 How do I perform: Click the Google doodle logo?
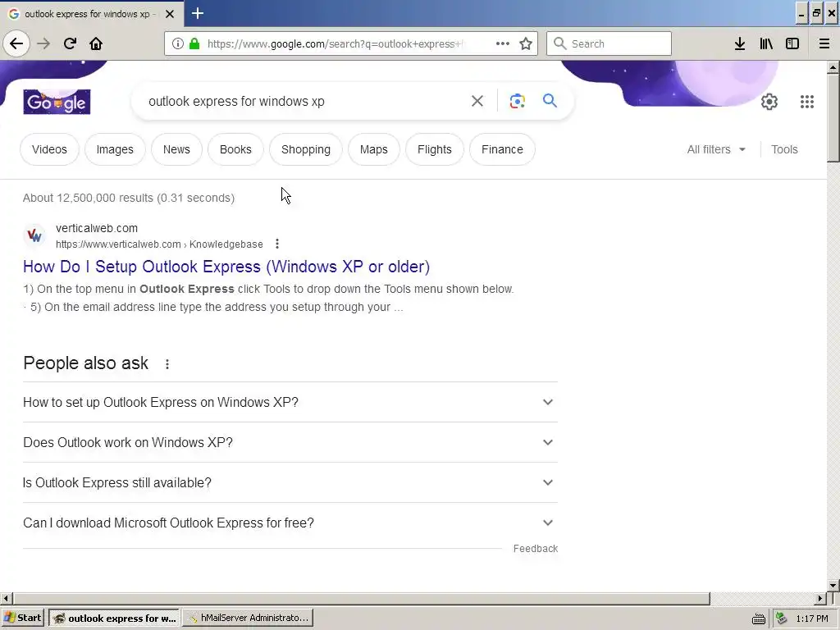(57, 102)
